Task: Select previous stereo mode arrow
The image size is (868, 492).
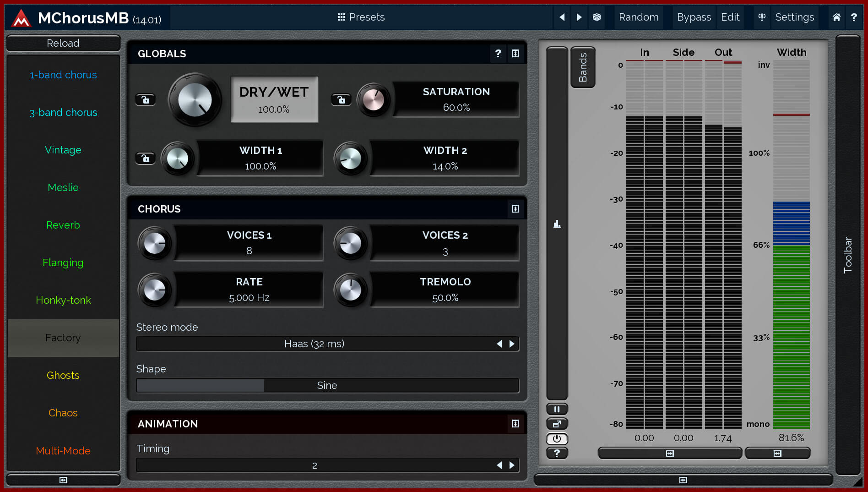Action: click(499, 344)
